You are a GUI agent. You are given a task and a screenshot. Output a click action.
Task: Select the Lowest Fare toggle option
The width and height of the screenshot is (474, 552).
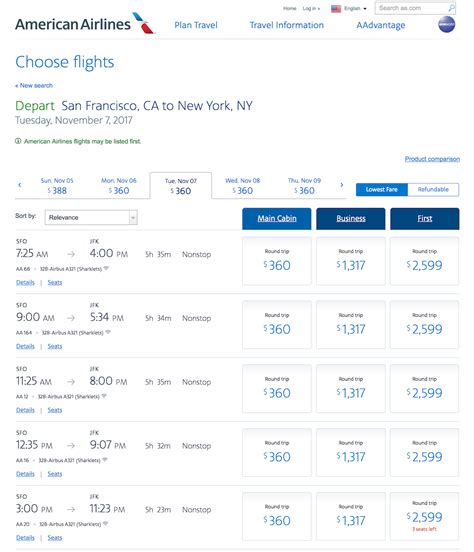point(382,189)
